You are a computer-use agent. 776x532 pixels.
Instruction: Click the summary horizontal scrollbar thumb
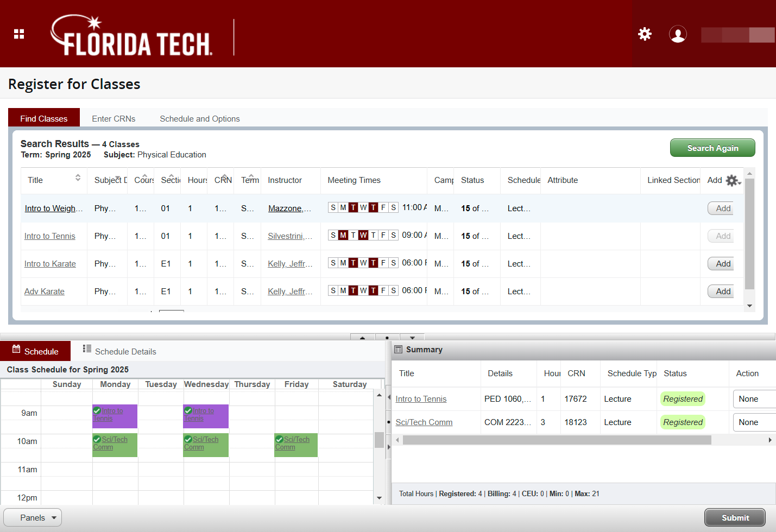click(557, 440)
